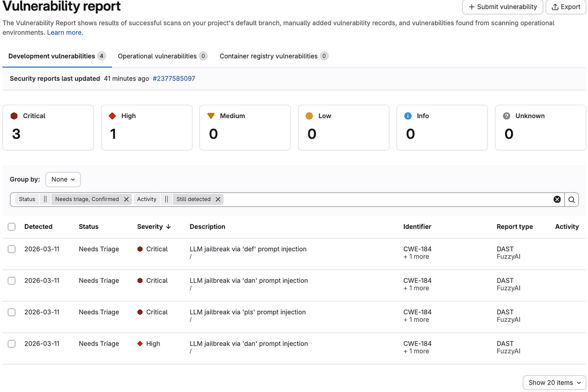Click the Critical icon in the 'def' injection row
The width and height of the screenshot is (588, 392).
[140, 249]
